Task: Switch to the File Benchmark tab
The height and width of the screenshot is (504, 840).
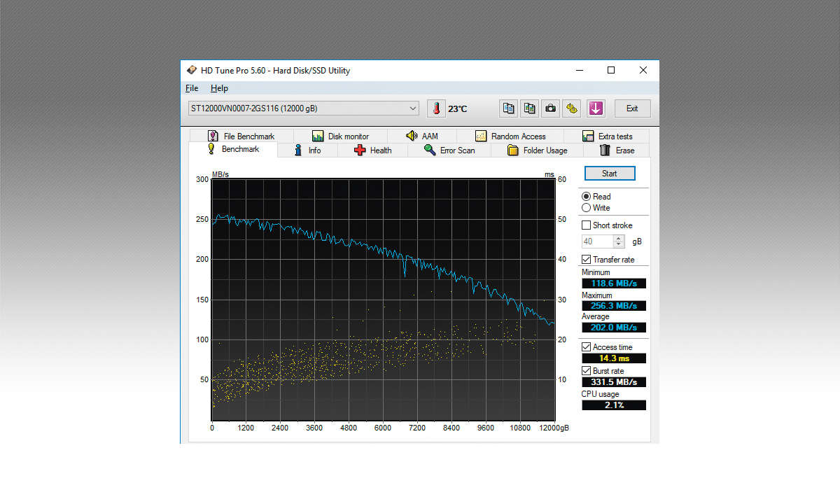Action: tap(241, 136)
